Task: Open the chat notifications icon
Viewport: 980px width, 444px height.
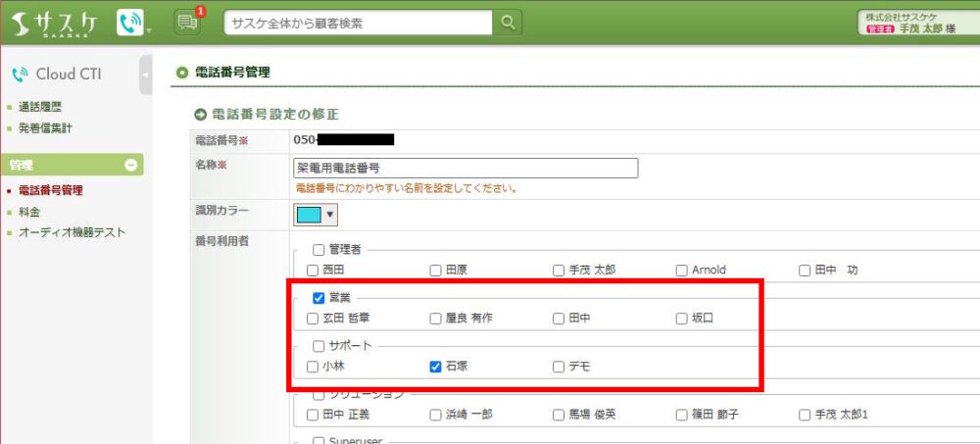Action: 186,23
